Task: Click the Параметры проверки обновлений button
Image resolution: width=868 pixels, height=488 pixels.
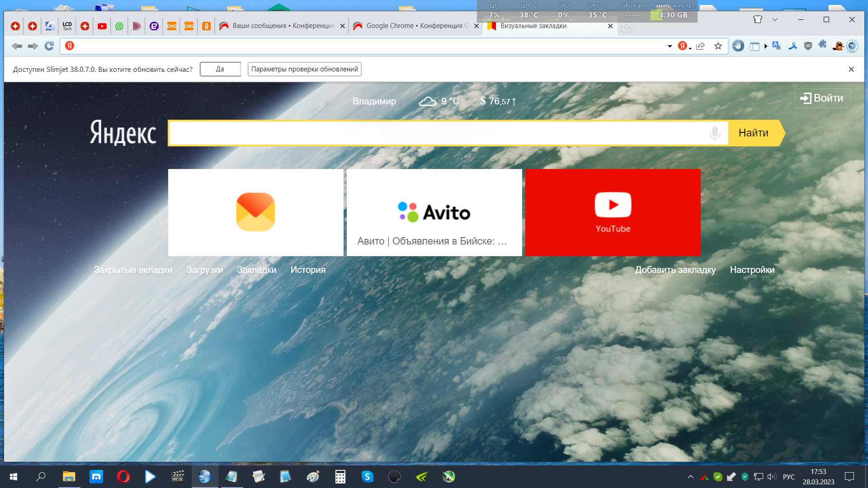Action: tap(304, 69)
